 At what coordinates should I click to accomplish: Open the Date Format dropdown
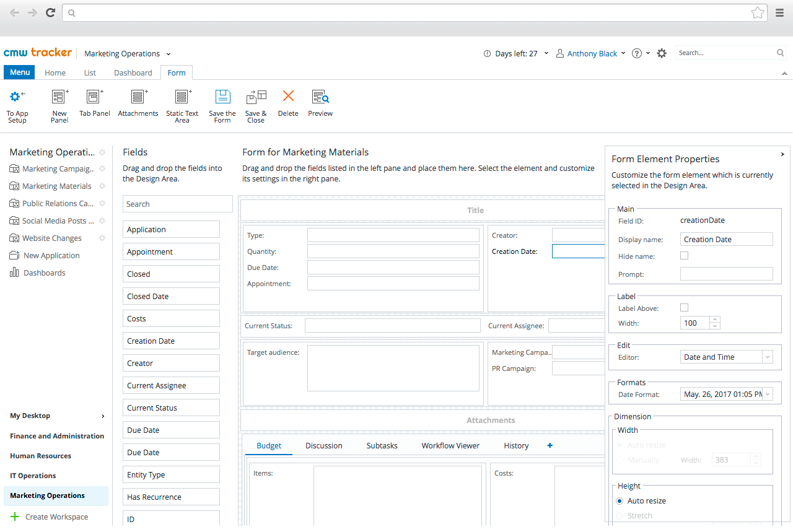tap(767, 394)
